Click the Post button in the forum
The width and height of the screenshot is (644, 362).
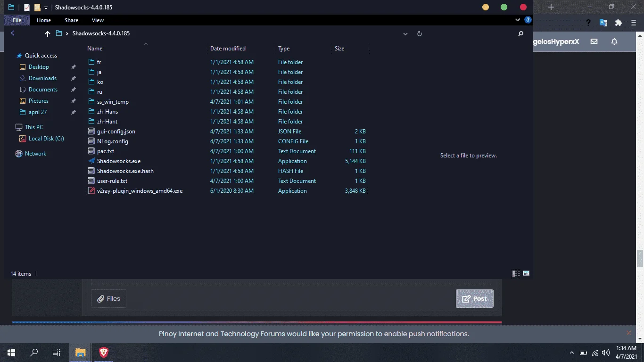tap(475, 299)
